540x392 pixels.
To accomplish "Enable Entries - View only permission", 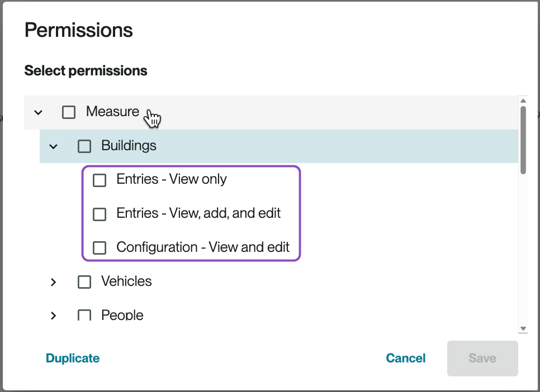I will click(100, 180).
